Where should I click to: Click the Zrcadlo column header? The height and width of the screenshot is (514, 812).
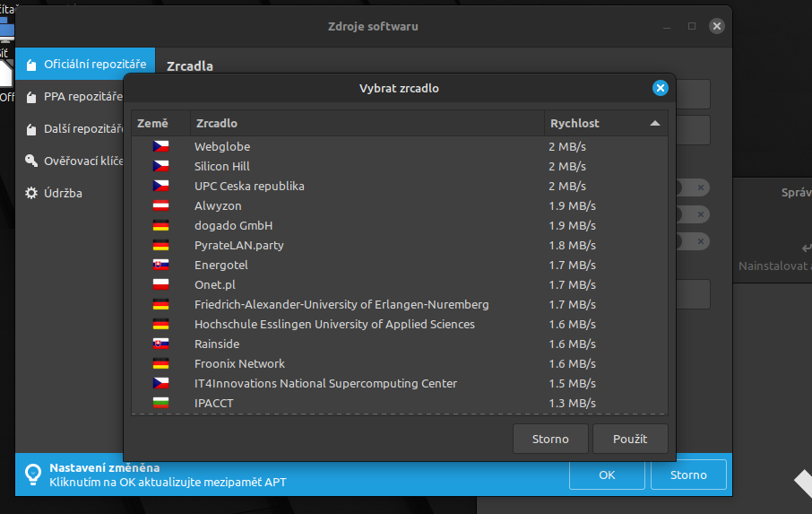point(366,123)
